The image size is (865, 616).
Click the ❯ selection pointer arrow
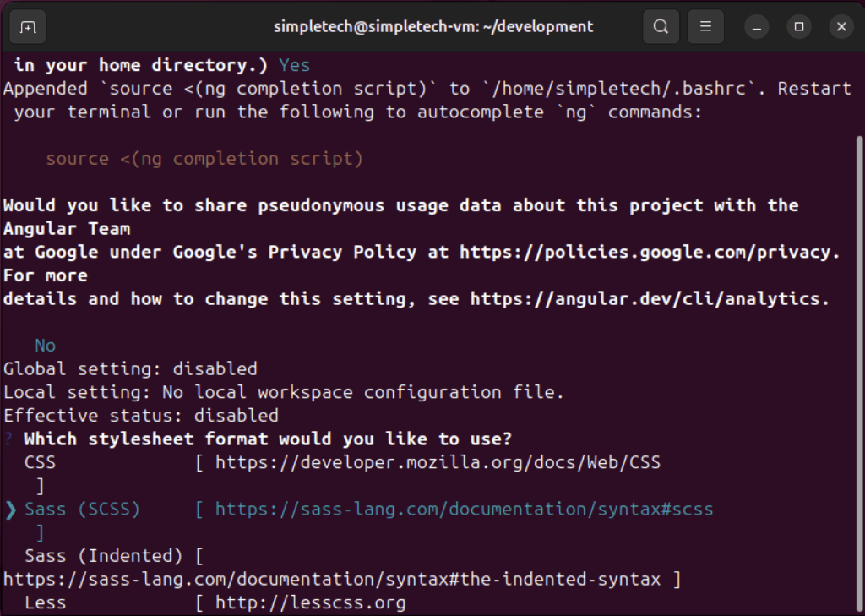tap(10, 509)
